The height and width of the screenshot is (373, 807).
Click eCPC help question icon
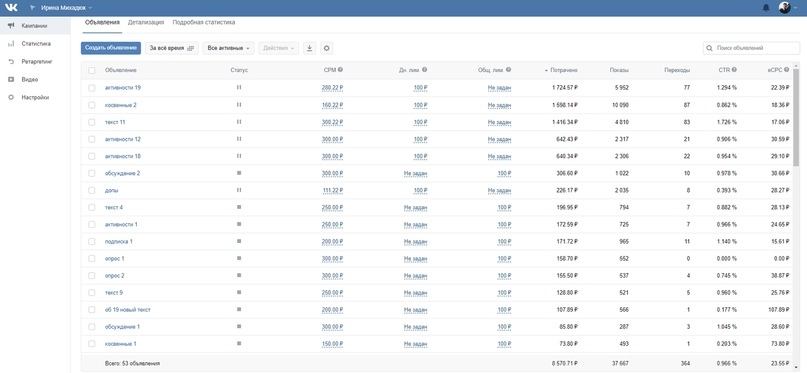point(786,70)
